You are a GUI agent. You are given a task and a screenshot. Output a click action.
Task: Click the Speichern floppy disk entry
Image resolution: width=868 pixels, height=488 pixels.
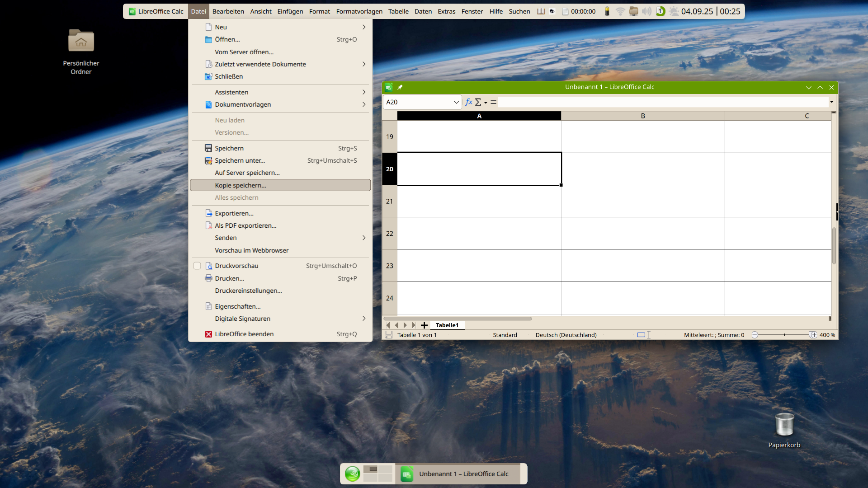tap(229, 148)
